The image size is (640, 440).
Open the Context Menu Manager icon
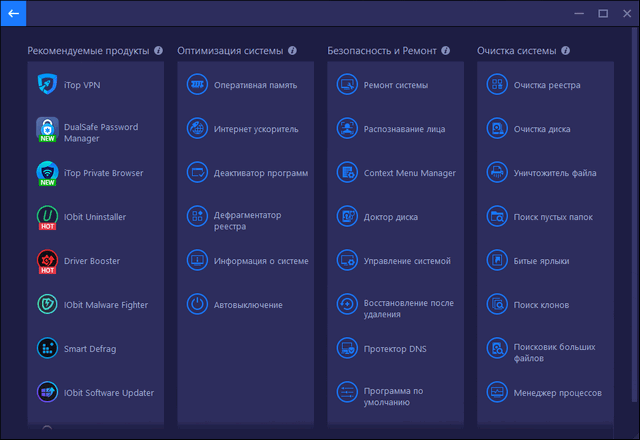[347, 172]
